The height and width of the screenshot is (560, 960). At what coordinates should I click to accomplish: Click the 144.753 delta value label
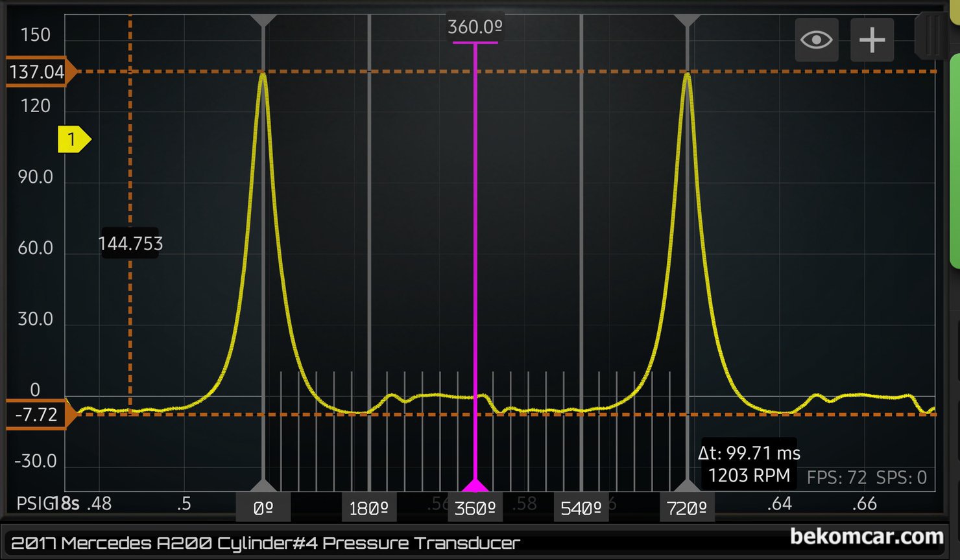[130, 244]
